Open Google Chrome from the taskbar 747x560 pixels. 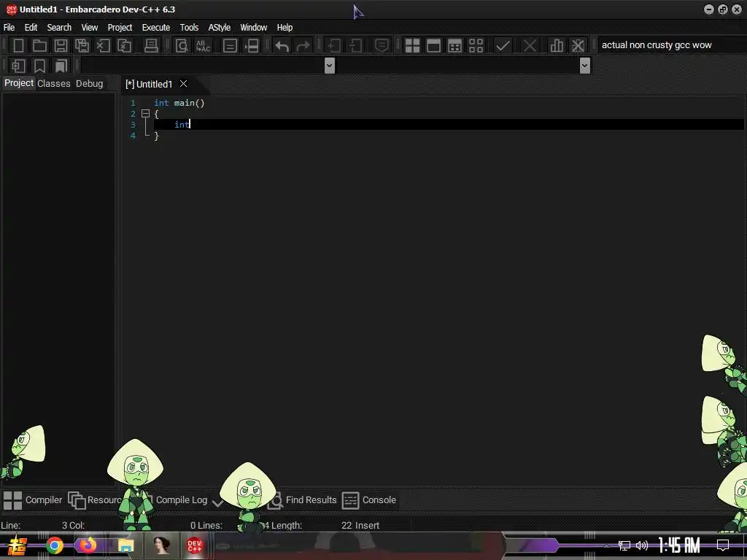(54, 545)
